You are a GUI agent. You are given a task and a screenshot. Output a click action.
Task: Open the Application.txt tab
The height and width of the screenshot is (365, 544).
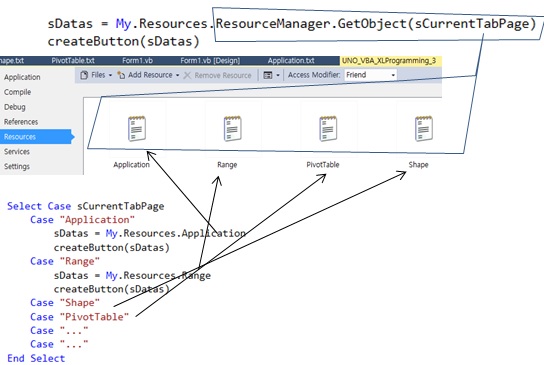291,61
